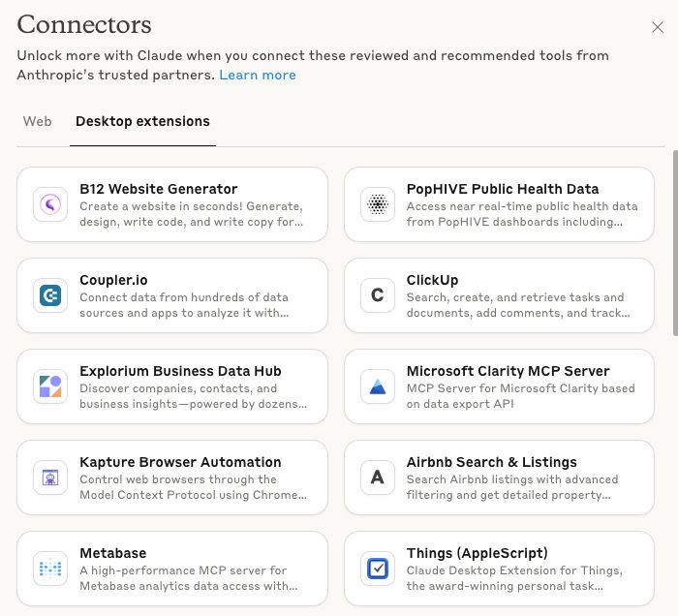This screenshot has width=678, height=616.
Task: Switch to the Web tab
Action: (38, 122)
